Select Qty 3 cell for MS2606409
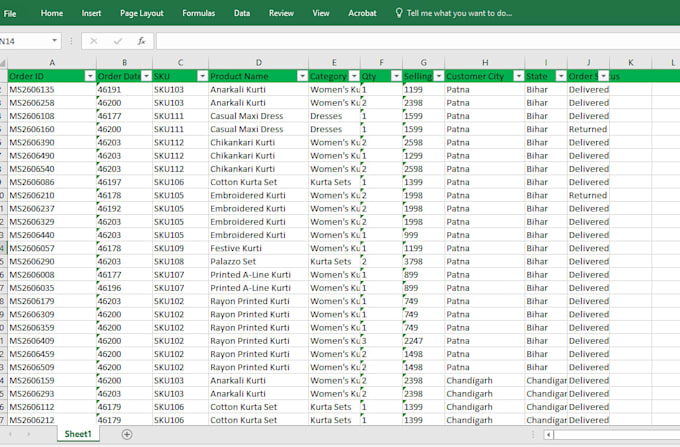 381,341
